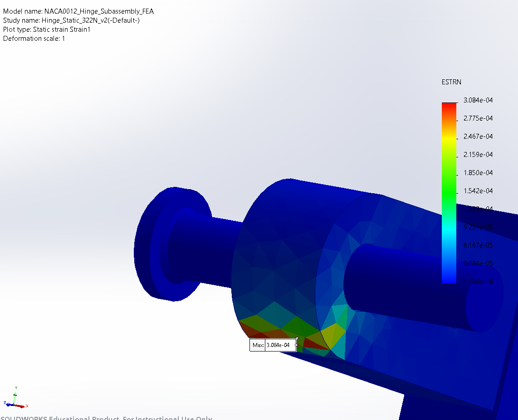The image size is (518, 420).
Task: Click legend value 1.542e-04
Action: tap(478, 191)
